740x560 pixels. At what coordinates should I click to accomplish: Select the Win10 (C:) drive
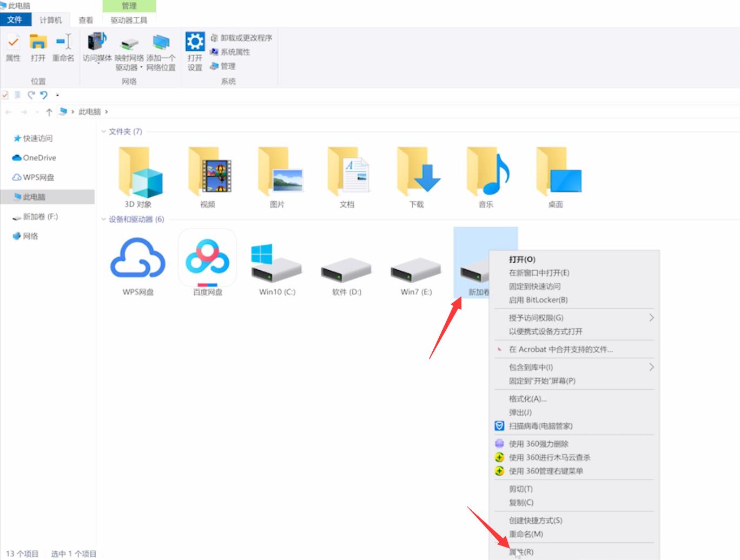point(277,269)
